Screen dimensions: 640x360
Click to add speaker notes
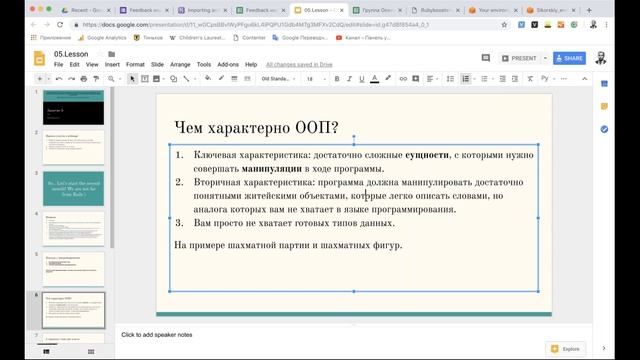[157, 335]
